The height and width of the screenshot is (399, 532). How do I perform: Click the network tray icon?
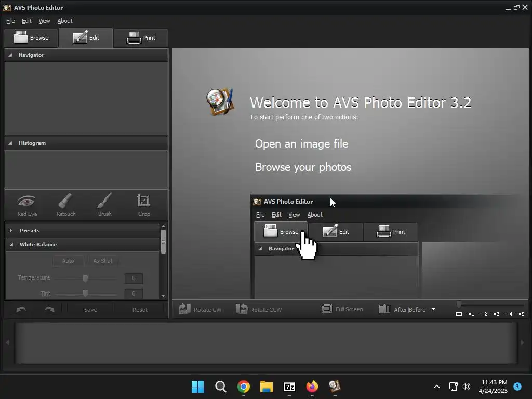tap(453, 387)
